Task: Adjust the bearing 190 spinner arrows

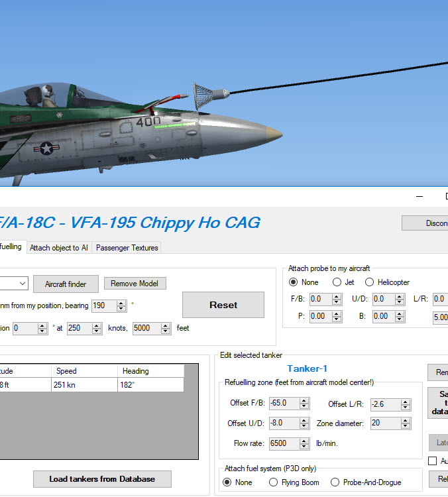Action: click(x=121, y=305)
